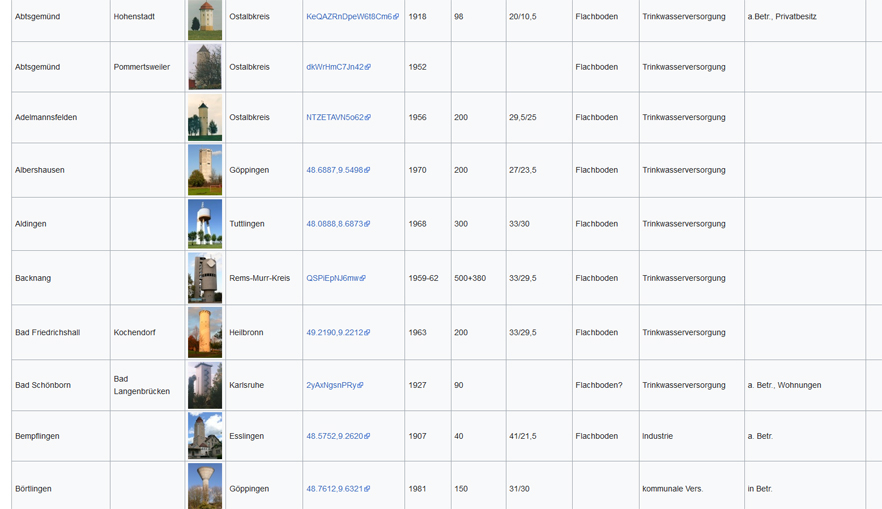Viewport: 882px width, 509px height.
Task: Click the 'Börtlingen' place name
Action: [x=33, y=489]
